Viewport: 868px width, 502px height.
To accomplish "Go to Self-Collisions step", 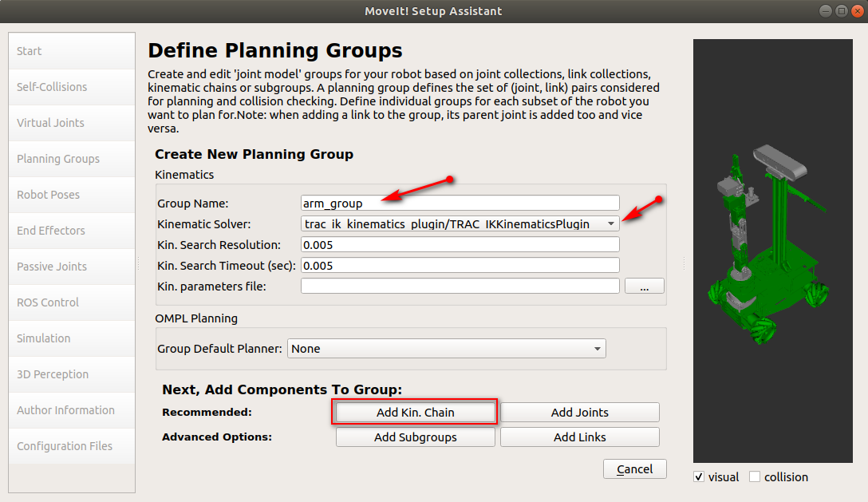I will 72,87.
